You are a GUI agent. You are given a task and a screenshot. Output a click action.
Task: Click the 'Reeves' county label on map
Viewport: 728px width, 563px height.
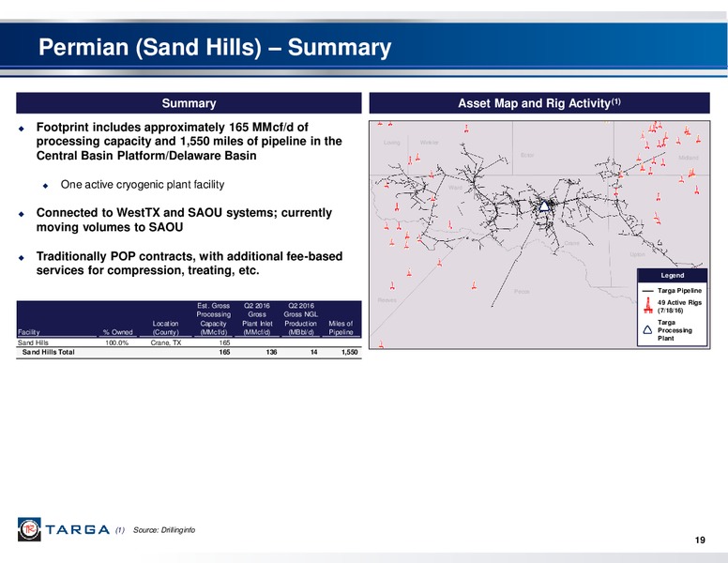[387, 300]
